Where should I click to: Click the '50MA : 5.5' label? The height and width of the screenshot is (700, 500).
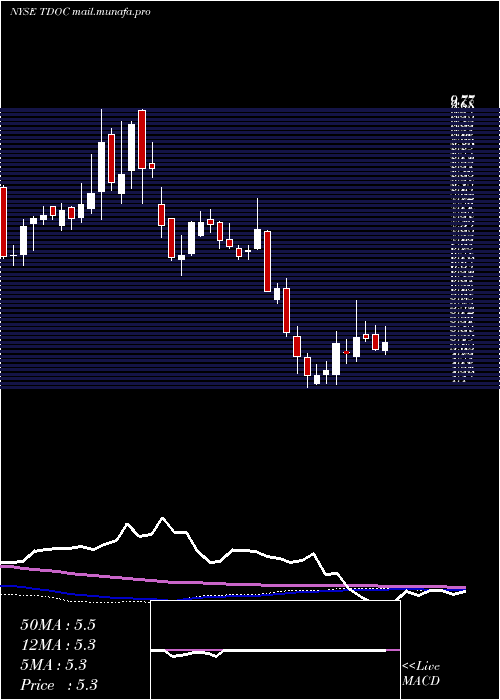tap(58, 625)
